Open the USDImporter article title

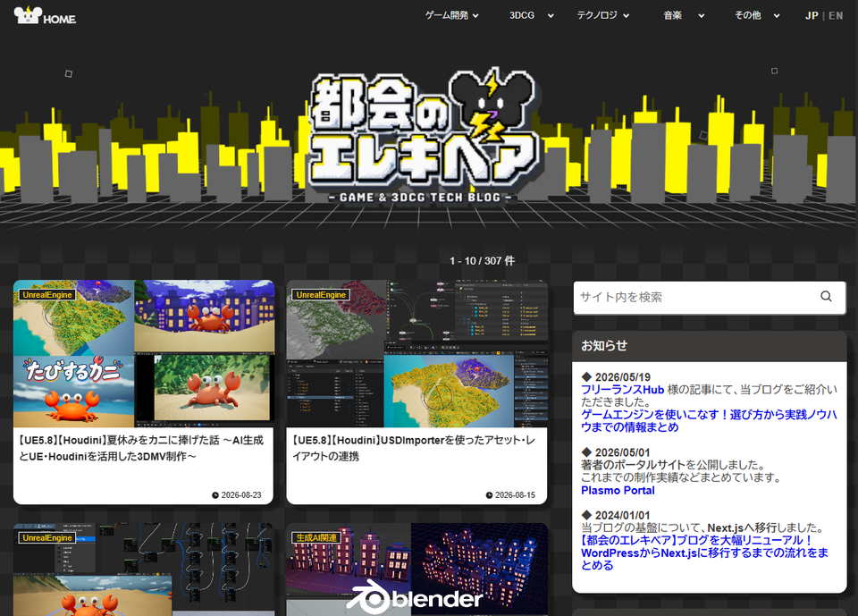pos(414,448)
